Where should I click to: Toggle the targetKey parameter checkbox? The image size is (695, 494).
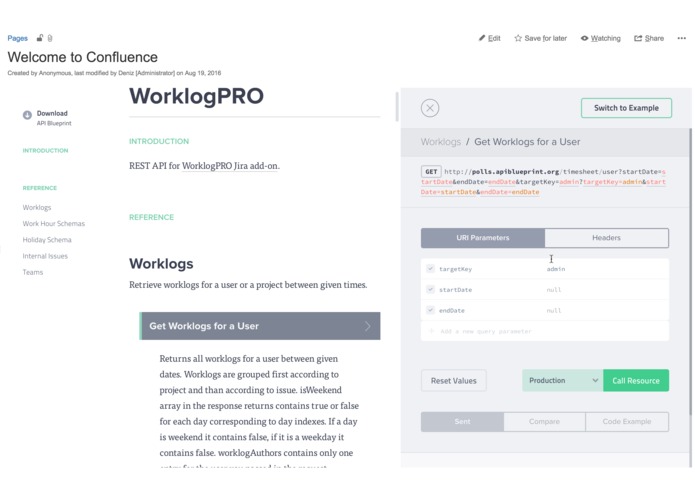tap(430, 268)
